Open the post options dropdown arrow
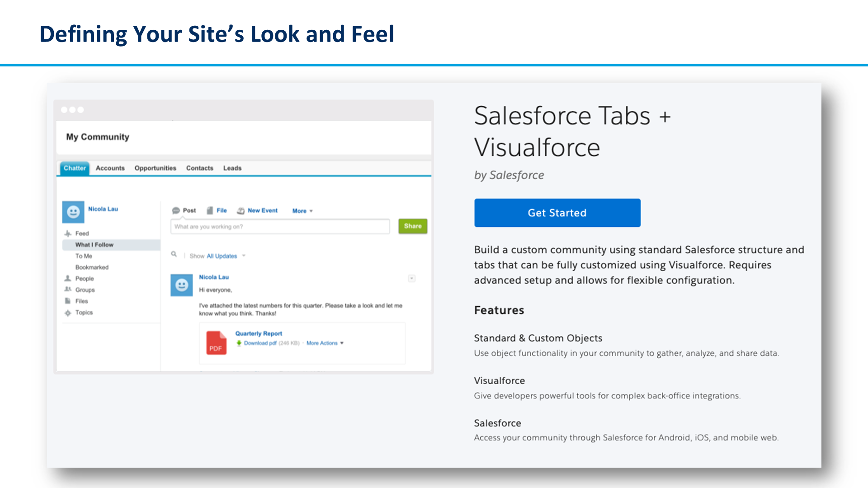 click(412, 278)
